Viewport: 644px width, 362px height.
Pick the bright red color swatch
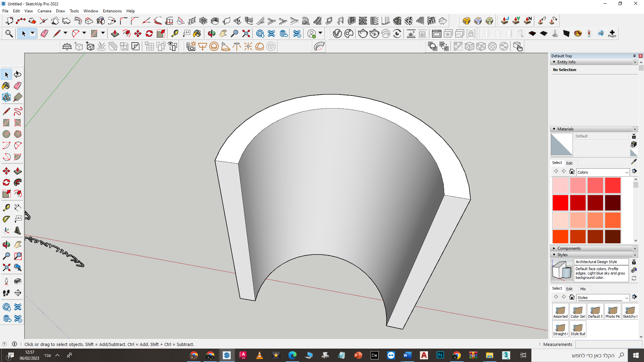[560, 203]
